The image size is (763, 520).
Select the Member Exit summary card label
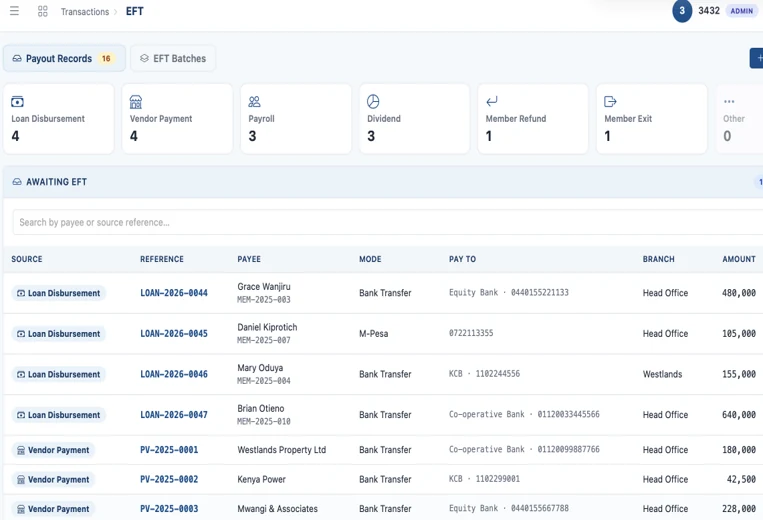(x=628, y=119)
